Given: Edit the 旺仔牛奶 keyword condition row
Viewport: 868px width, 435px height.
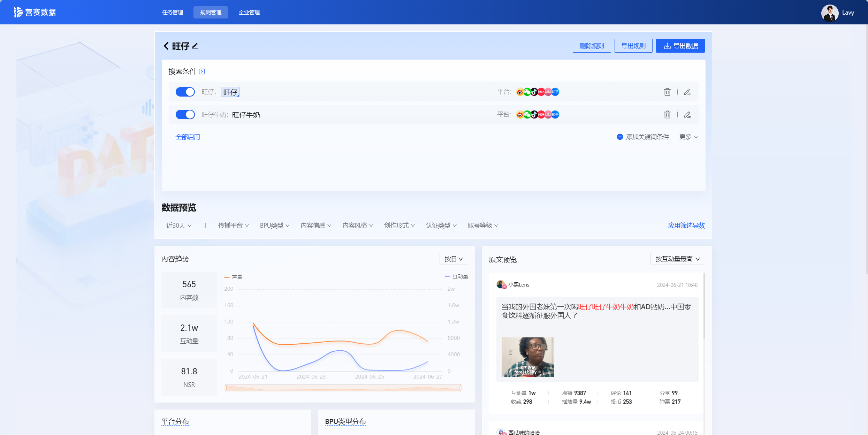Looking at the screenshot, I should click(x=687, y=115).
